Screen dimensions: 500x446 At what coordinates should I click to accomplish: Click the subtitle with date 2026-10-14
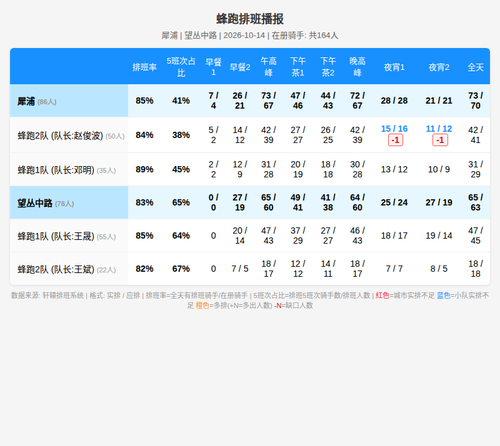(x=250, y=36)
